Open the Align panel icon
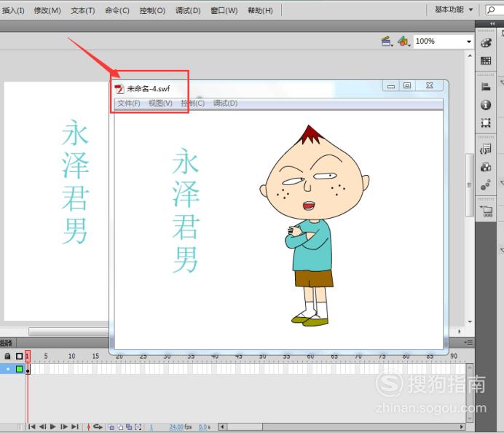 tap(486, 87)
